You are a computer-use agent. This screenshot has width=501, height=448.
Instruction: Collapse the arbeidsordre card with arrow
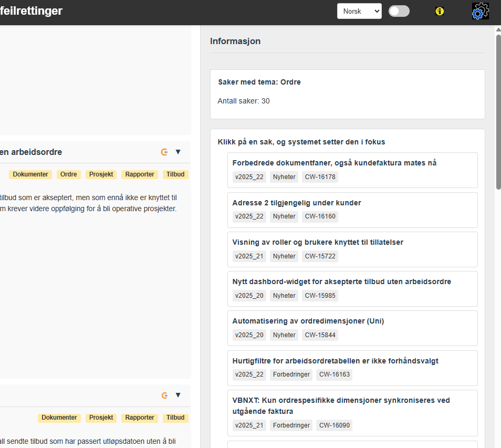point(178,152)
